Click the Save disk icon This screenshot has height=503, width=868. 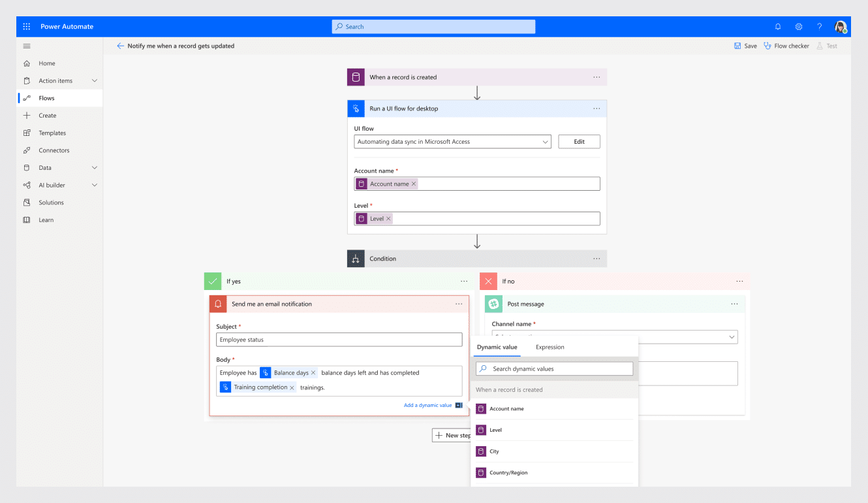[x=737, y=46]
